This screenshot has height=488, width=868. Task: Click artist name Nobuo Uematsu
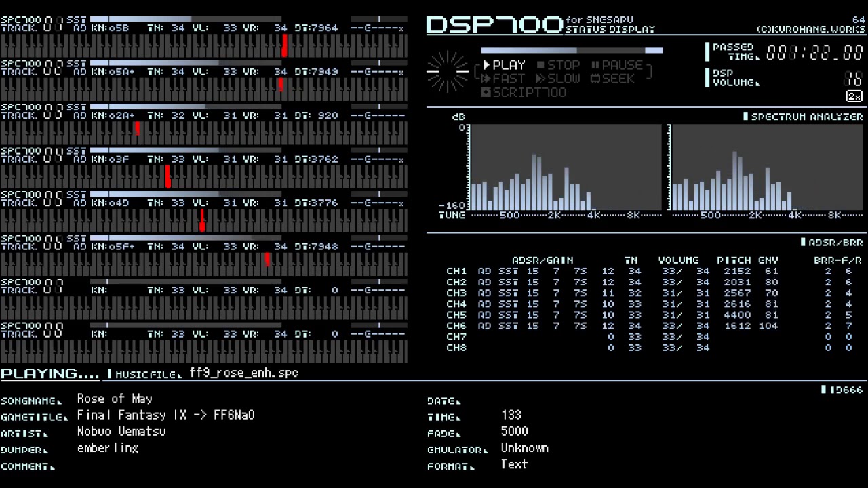tap(121, 431)
